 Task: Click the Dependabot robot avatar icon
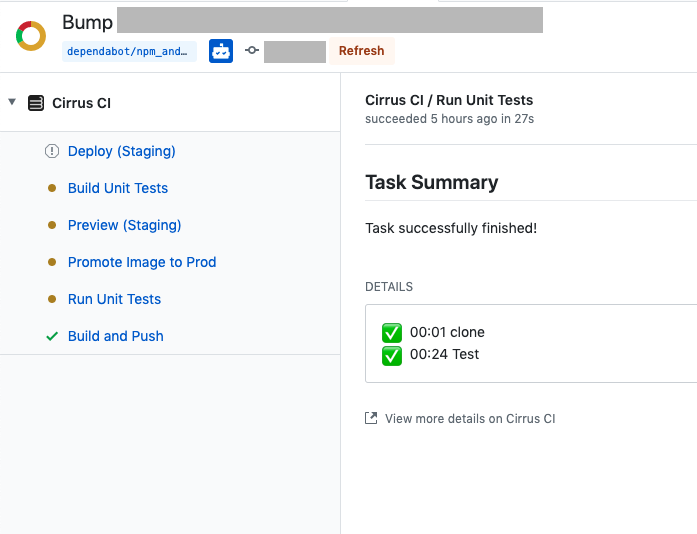click(x=221, y=51)
